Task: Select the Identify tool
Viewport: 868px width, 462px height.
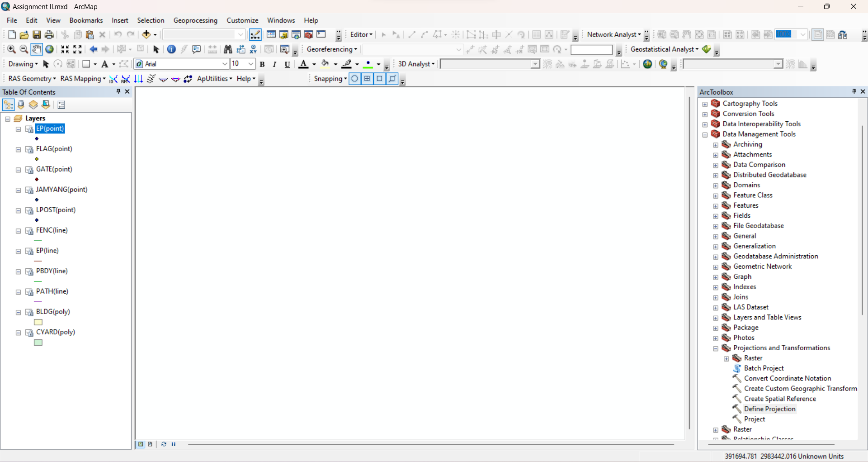Action: click(171, 49)
